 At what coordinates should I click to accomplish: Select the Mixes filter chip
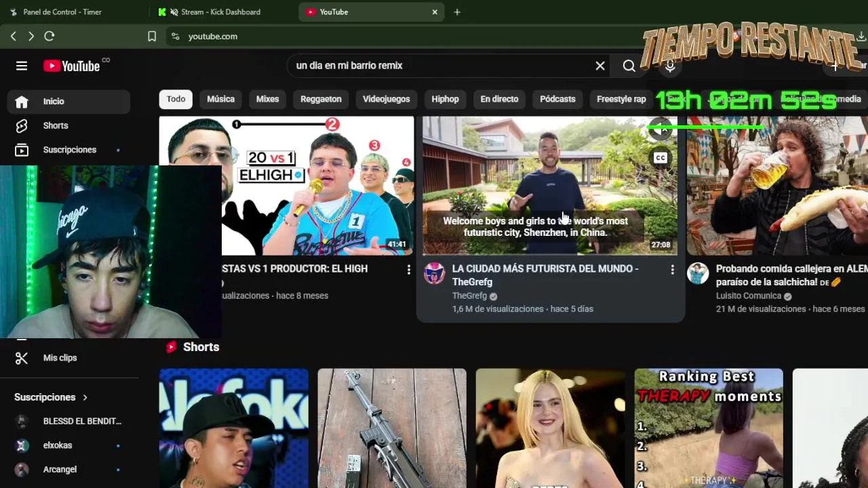point(267,99)
